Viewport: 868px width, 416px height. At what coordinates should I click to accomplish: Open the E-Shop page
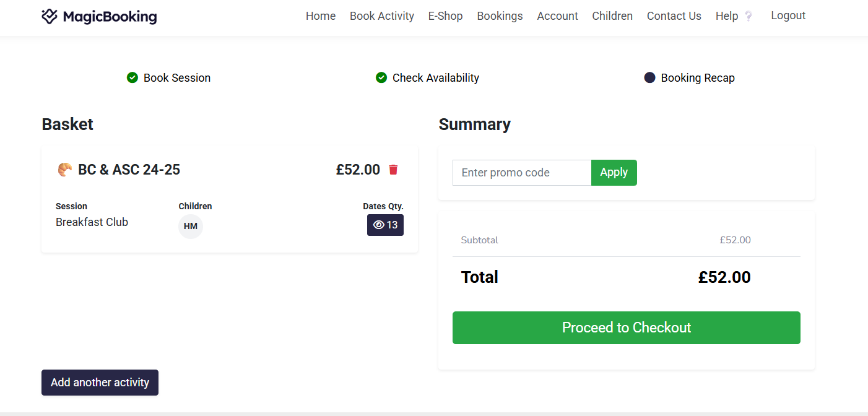click(446, 16)
